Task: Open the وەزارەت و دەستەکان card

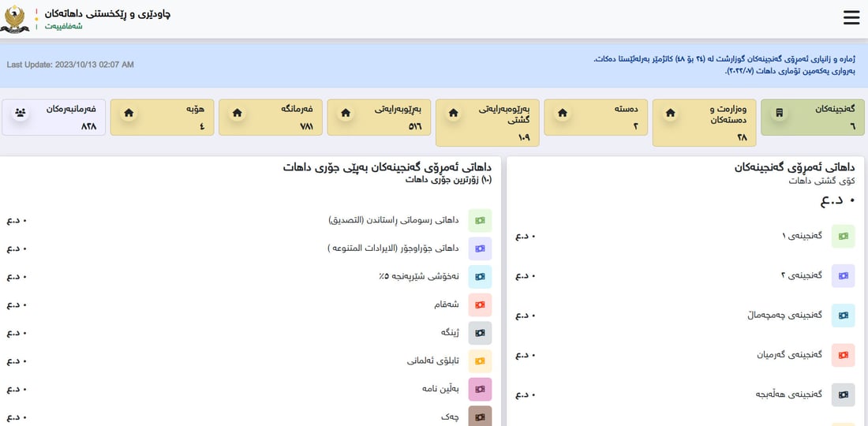Action: coord(704,123)
